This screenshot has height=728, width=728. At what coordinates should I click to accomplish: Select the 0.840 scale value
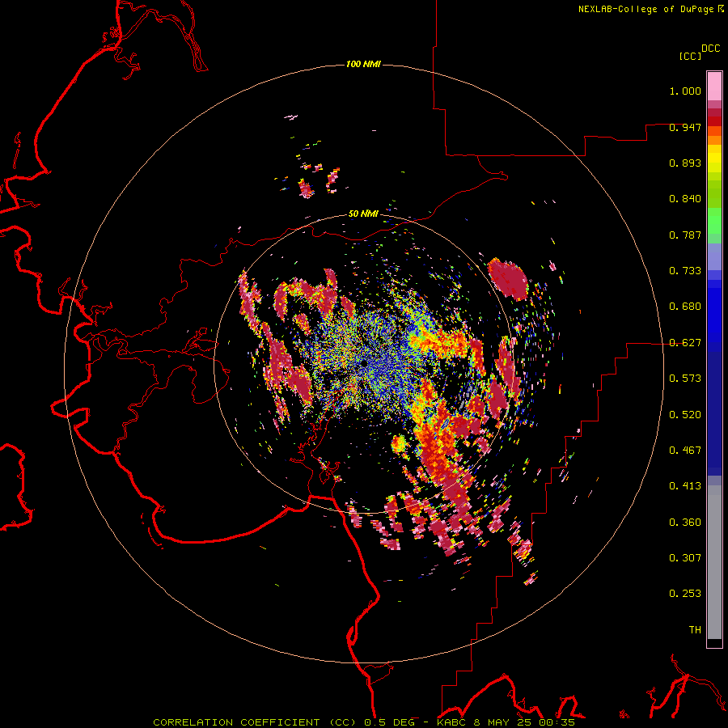click(x=685, y=199)
